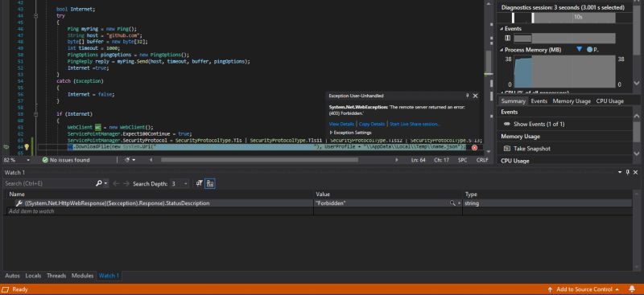The width and height of the screenshot is (644, 295).
Task: Collapse the if (Internet) block at line 59
Action: [35, 114]
